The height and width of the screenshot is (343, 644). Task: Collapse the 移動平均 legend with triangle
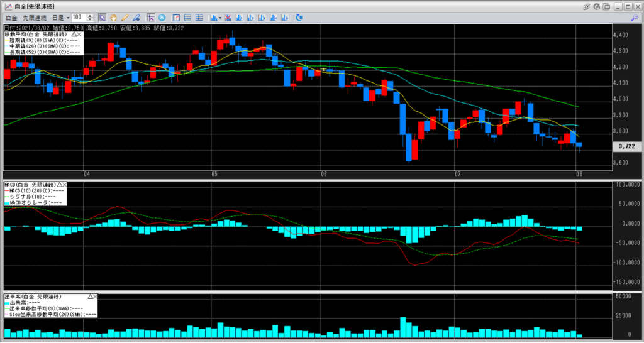[x=74, y=35]
